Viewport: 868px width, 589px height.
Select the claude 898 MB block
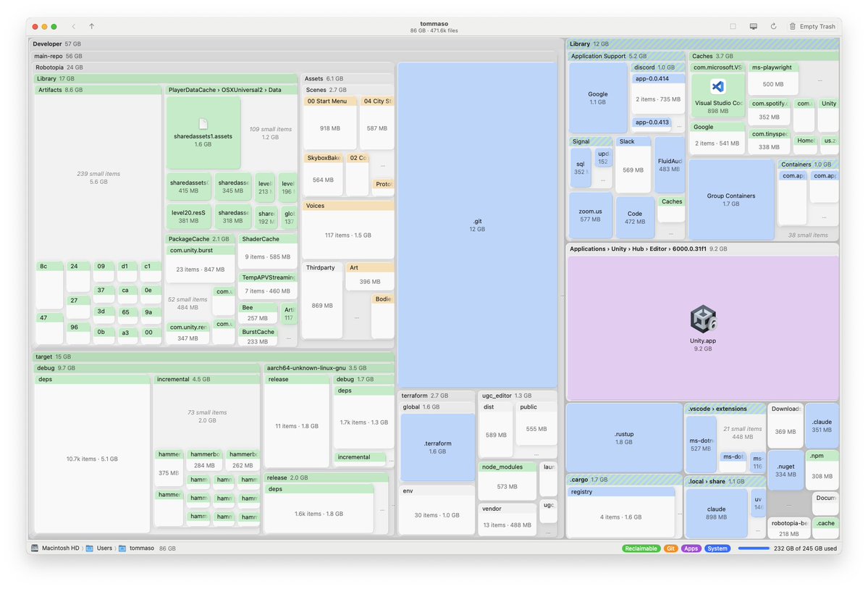716,512
